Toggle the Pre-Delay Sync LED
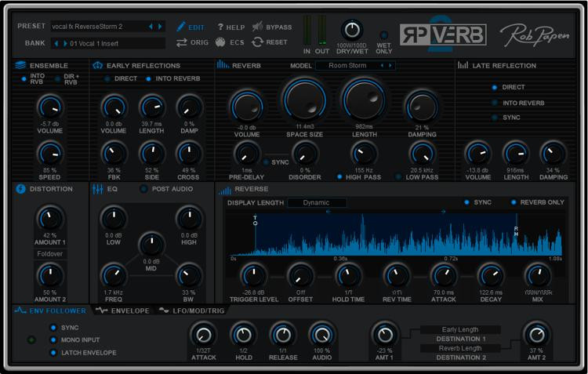The height and width of the screenshot is (374, 588). point(266,162)
